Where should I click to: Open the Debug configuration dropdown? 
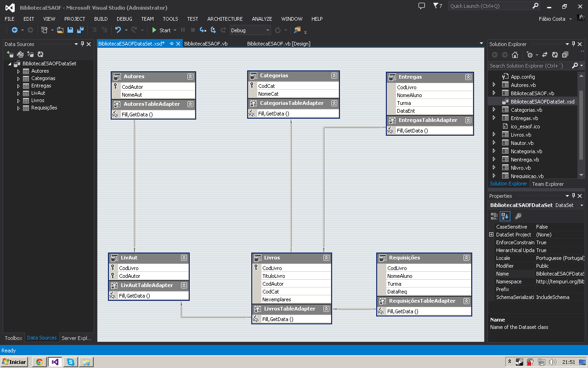click(x=250, y=30)
